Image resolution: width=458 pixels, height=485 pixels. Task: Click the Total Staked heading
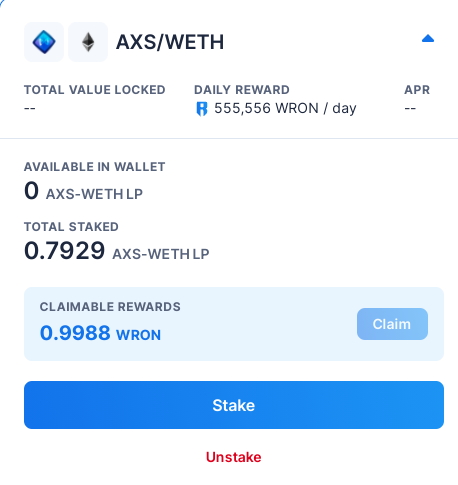71,227
